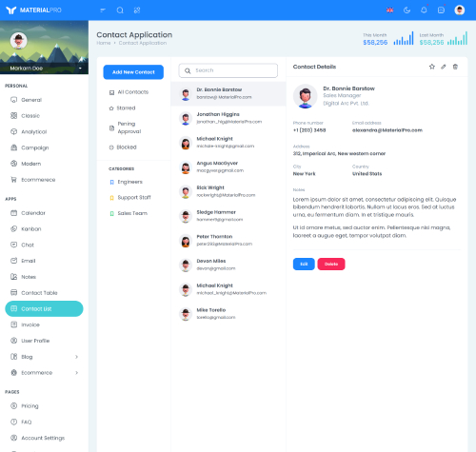Viewport: 476px width, 452px height.
Task: Go to the Analytical dashboard
Action: 44,131
